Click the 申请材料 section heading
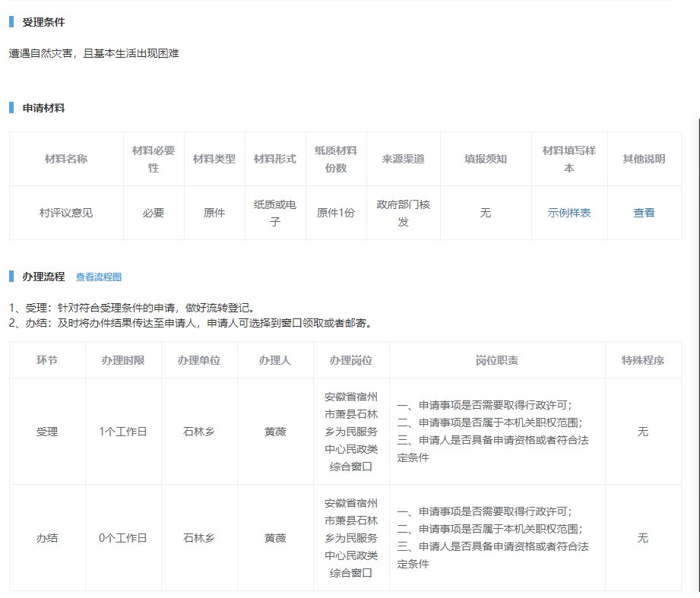 click(x=43, y=108)
